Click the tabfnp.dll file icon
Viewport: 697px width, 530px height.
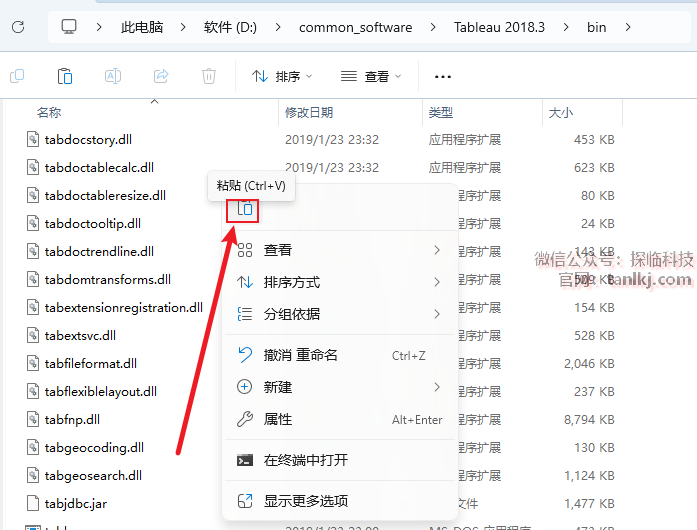click(x=33, y=419)
